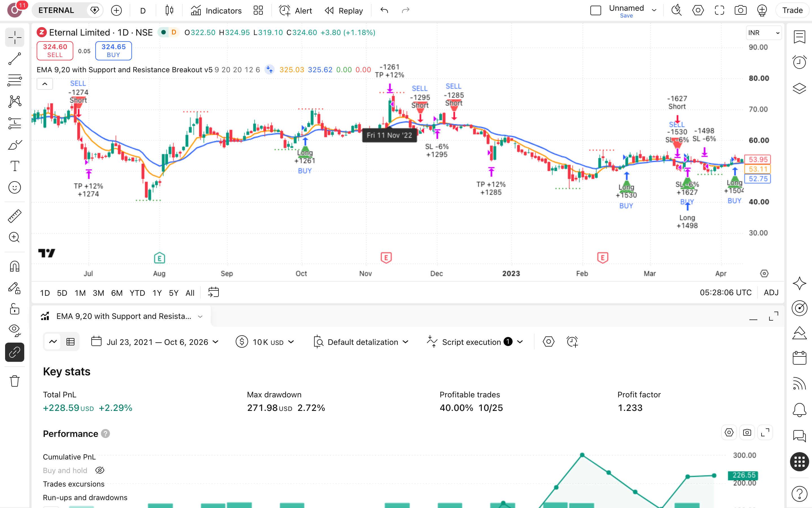The image size is (812, 508).
Task: Open the watchlist panel icon
Action: click(800, 36)
